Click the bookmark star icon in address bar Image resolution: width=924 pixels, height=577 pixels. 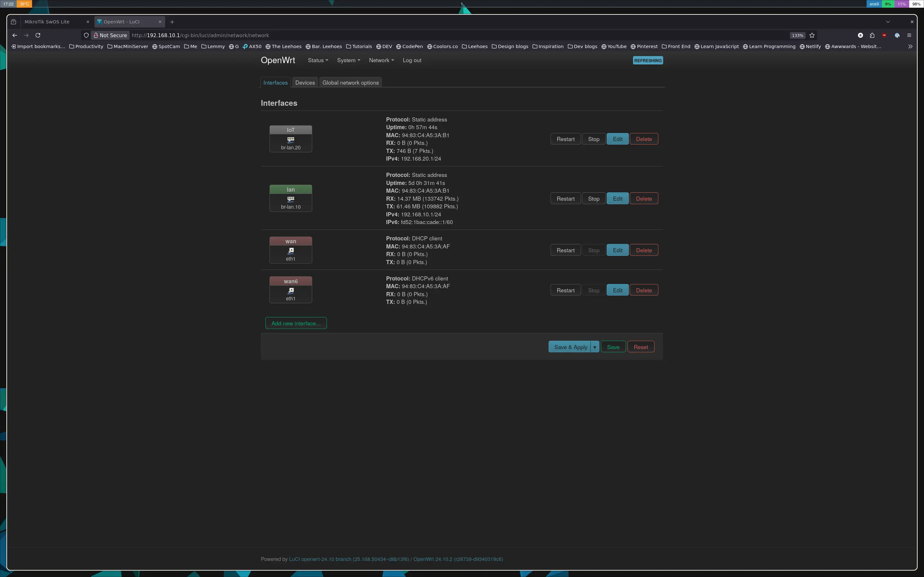[x=812, y=35]
